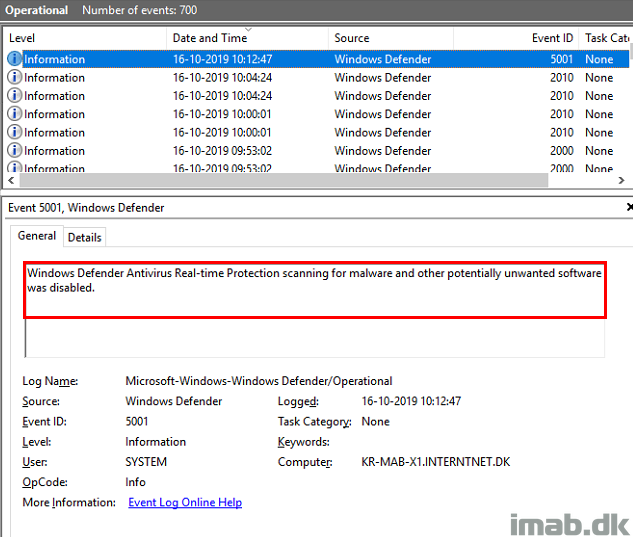
Task: Click the OpCode value Info
Action: pos(135,482)
